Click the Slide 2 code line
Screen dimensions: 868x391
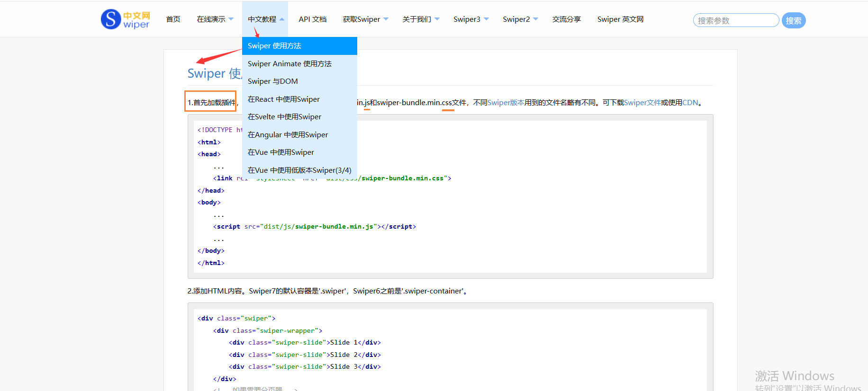[x=305, y=355]
